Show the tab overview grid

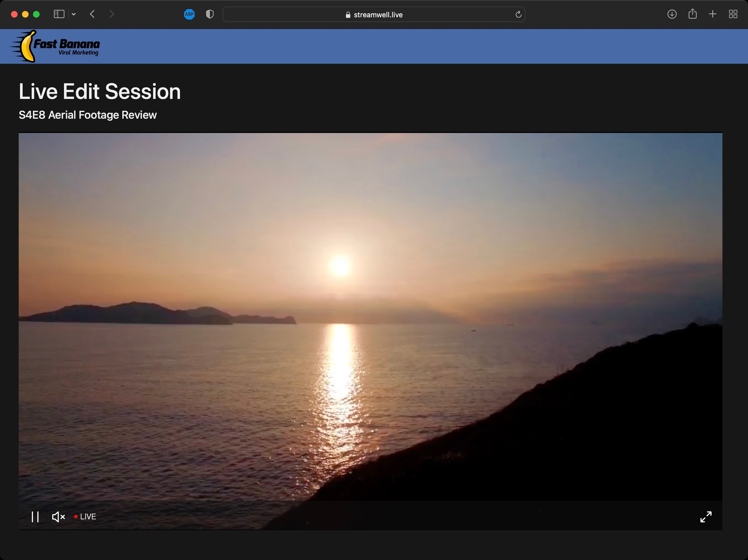pos(733,14)
